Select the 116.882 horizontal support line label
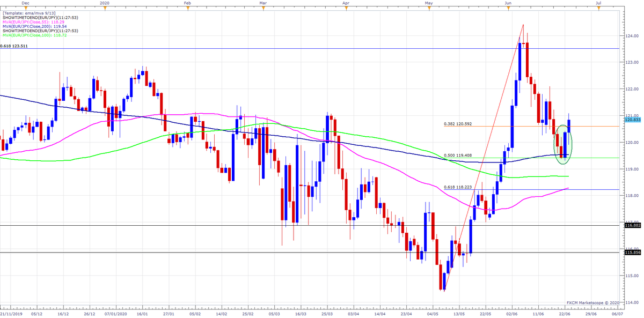The height and width of the screenshot is (318, 644). [x=633, y=226]
